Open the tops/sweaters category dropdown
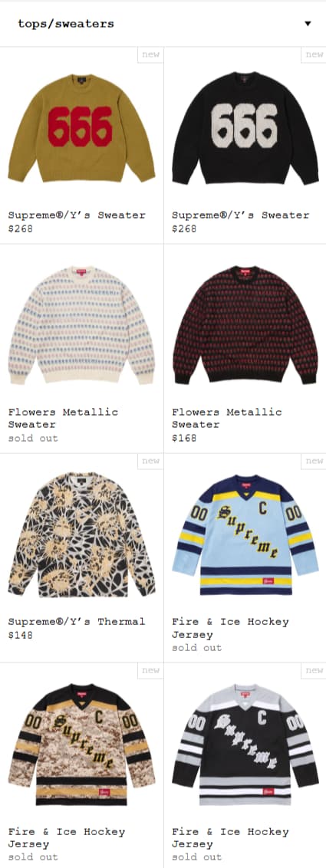This screenshot has height=868, width=326. (163, 24)
